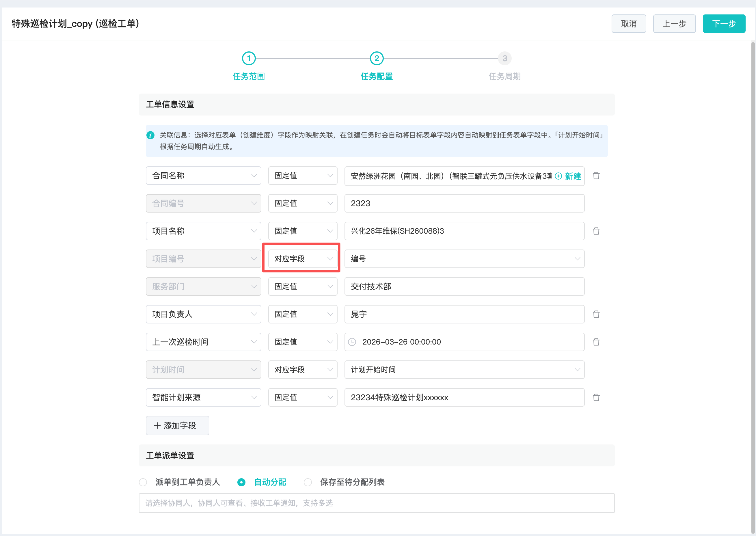Select 保存至待分配列表 radio option
Image resolution: width=756 pixels, height=536 pixels.
click(x=308, y=482)
